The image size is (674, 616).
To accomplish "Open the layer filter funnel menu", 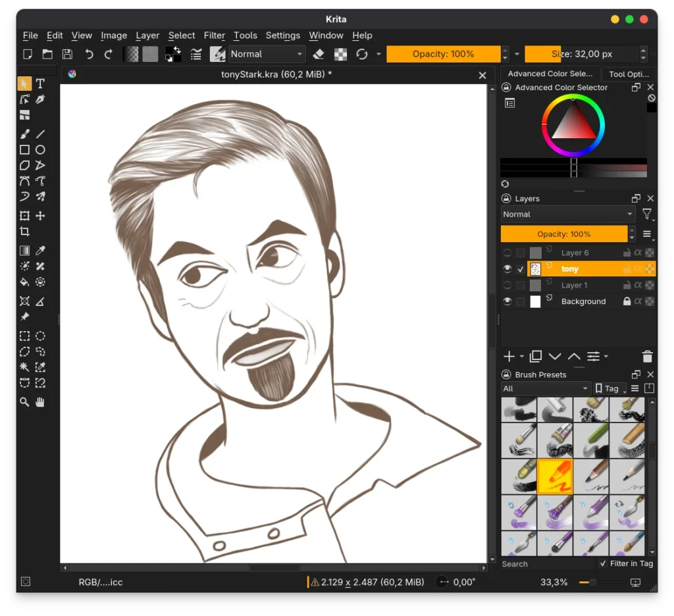I will point(648,214).
